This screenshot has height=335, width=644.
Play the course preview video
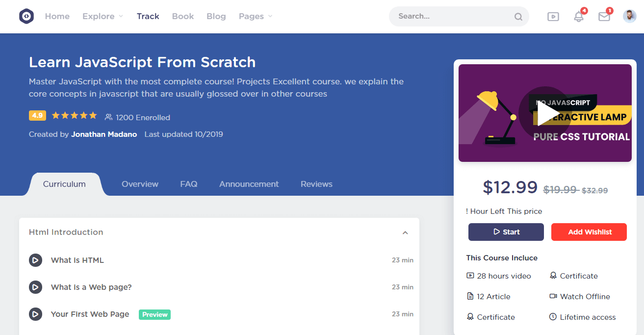click(x=546, y=113)
